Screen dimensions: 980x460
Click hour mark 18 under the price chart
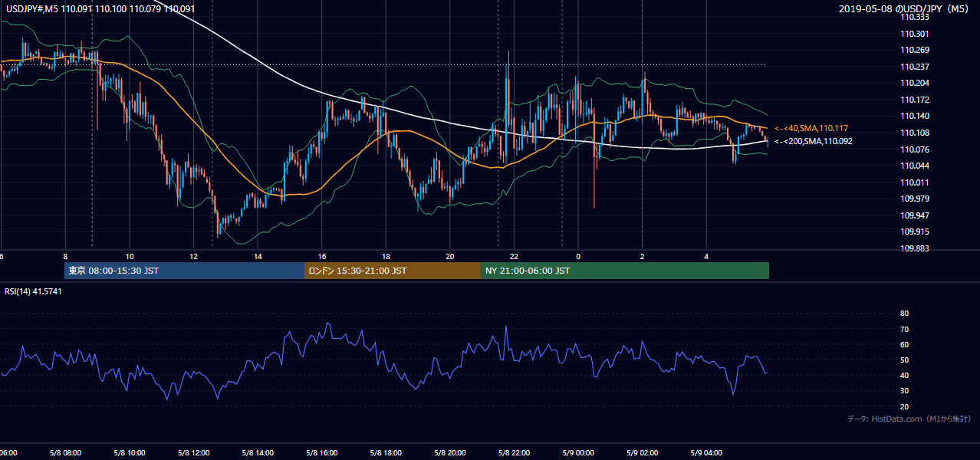386,256
